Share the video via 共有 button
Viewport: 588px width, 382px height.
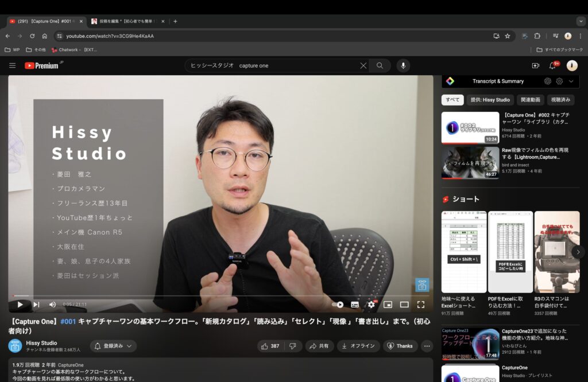click(319, 346)
